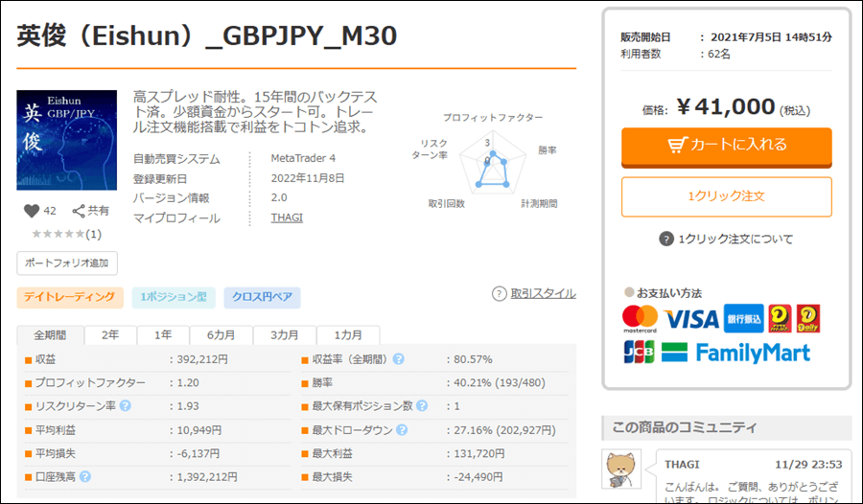Click help icon next to 取引スタイル
This screenshot has height=504, width=863.
499,294
